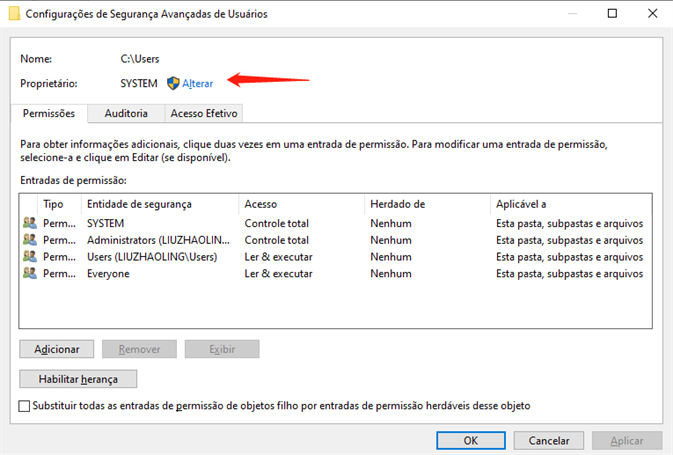Click the user group icon for SYSTEM row
Screen dimensions: 673x455
30,223
